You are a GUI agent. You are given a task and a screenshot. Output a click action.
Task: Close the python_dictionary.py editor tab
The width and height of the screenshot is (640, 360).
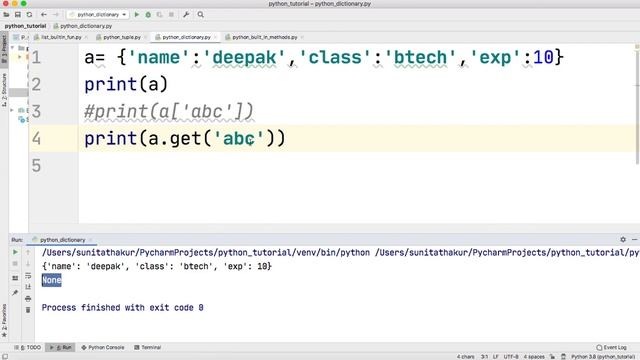click(x=216, y=37)
